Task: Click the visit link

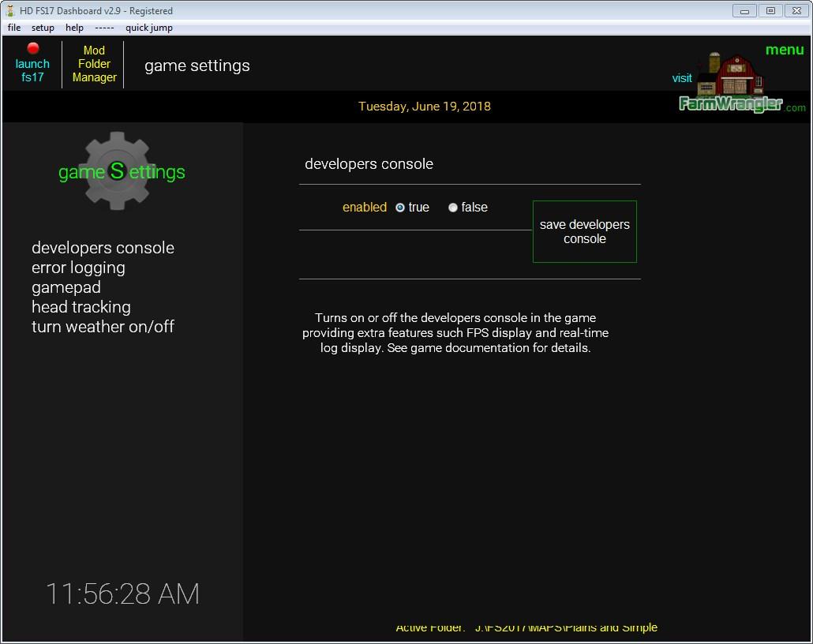Action: 682,78
